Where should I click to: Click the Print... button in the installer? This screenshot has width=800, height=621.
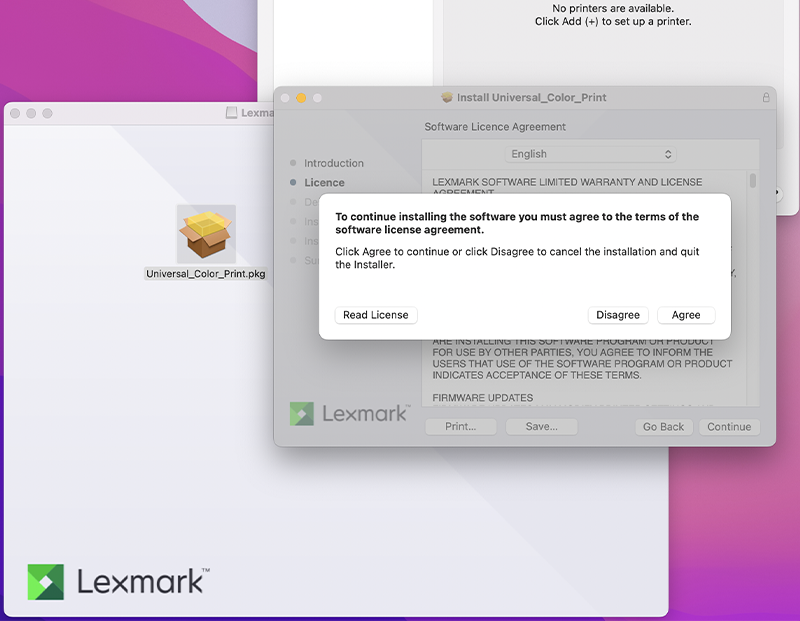[x=460, y=427]
